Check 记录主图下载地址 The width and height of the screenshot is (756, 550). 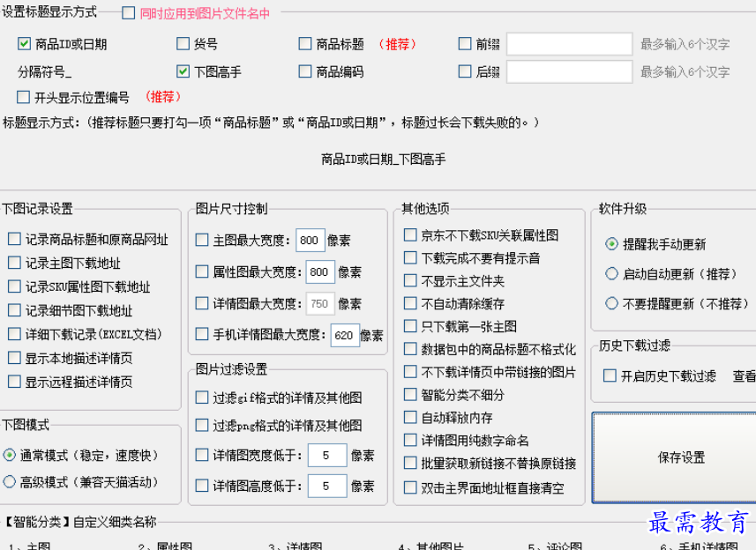pyautogui.click(x=14, y=263)
